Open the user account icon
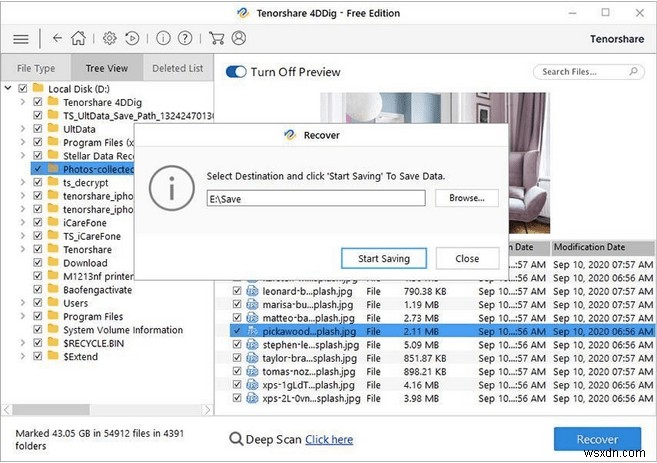This screenshot has height=463, width=657. (239, 38)
